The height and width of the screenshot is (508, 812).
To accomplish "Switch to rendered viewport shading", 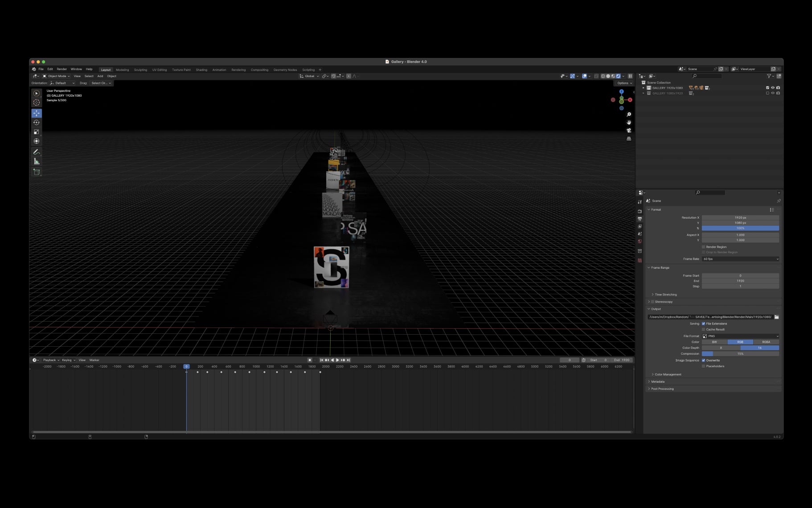I will pyautogui.click(x=618, y=76).
